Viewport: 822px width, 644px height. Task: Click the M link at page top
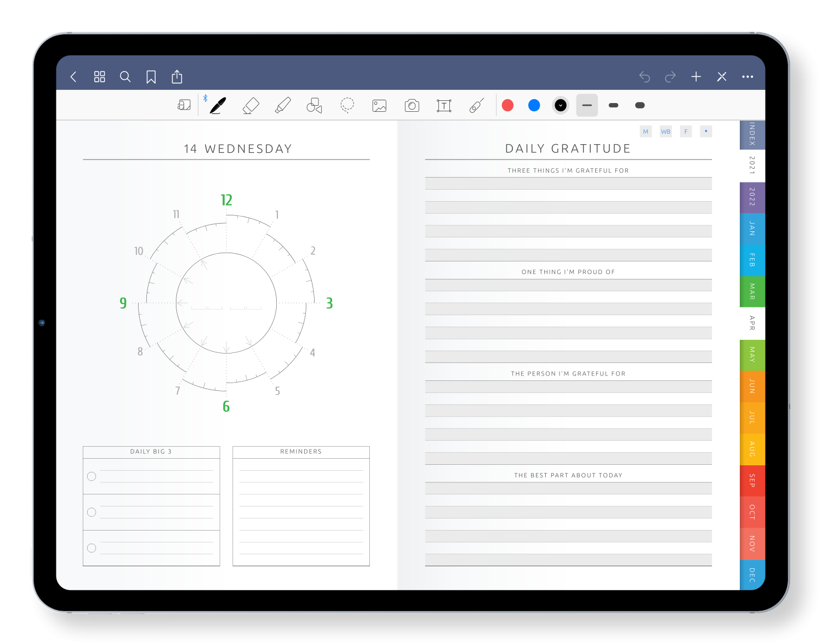tap(646, 132)
